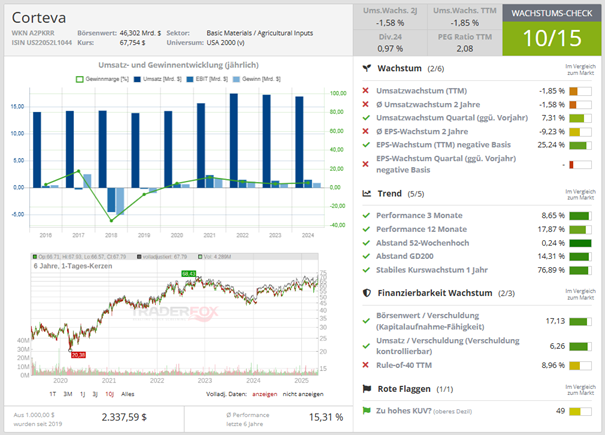Click the 10/15 score box
This screenshot has height=435, width=605.
point(552,39)
